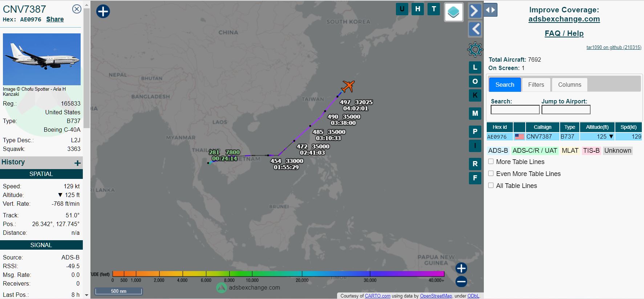Enable More Table Lines checkbox
Screen dimensions: 644x299
(x=491, y=161)
